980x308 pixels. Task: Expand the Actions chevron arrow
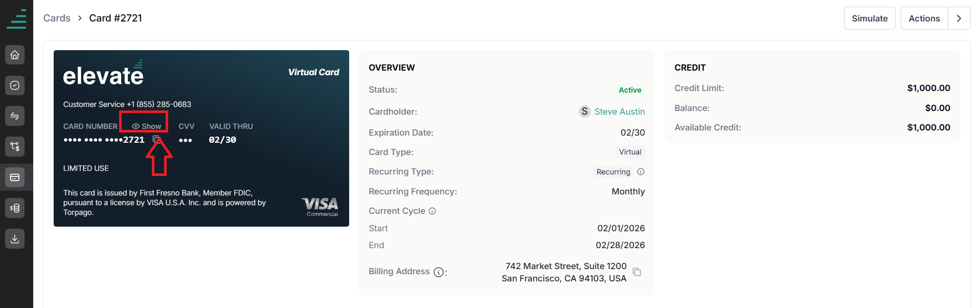pyautogui.click(x=959, y=18)
